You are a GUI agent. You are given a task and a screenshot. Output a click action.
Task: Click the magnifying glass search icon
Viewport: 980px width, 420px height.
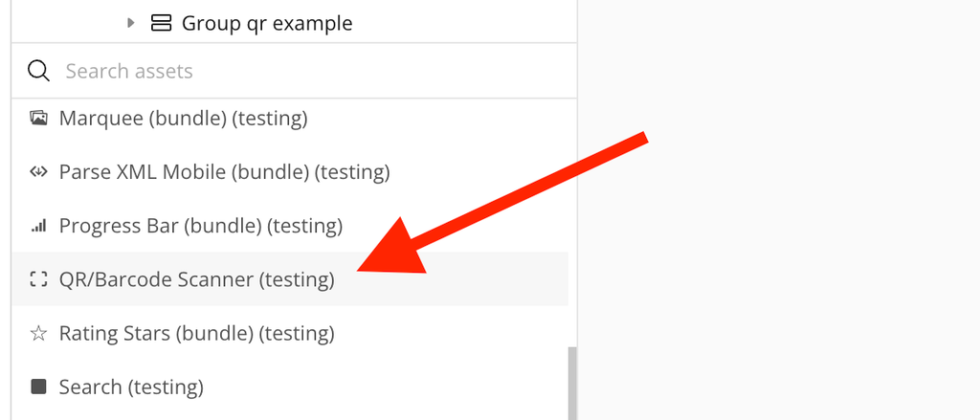point(38,71)
